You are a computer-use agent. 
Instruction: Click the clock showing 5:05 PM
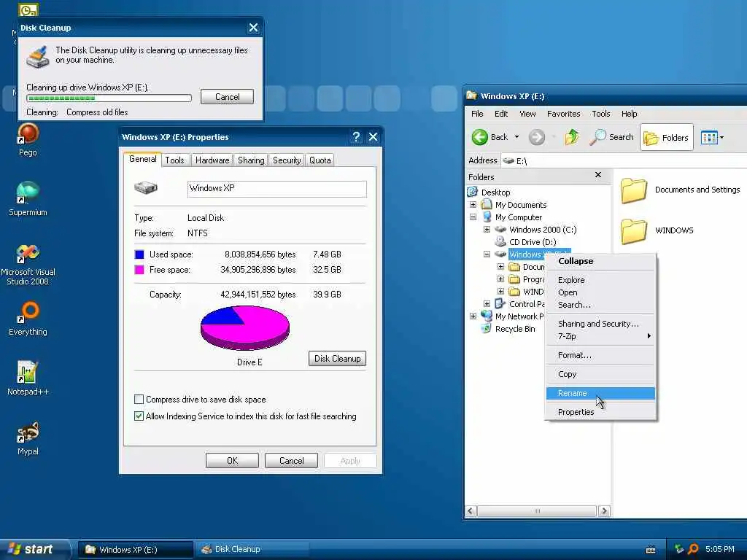tap(719, 550)
